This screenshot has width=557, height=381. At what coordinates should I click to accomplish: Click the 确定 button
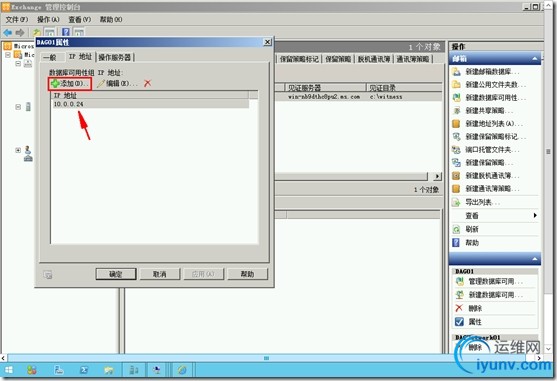pyautogui.click(x=116, y=274)
